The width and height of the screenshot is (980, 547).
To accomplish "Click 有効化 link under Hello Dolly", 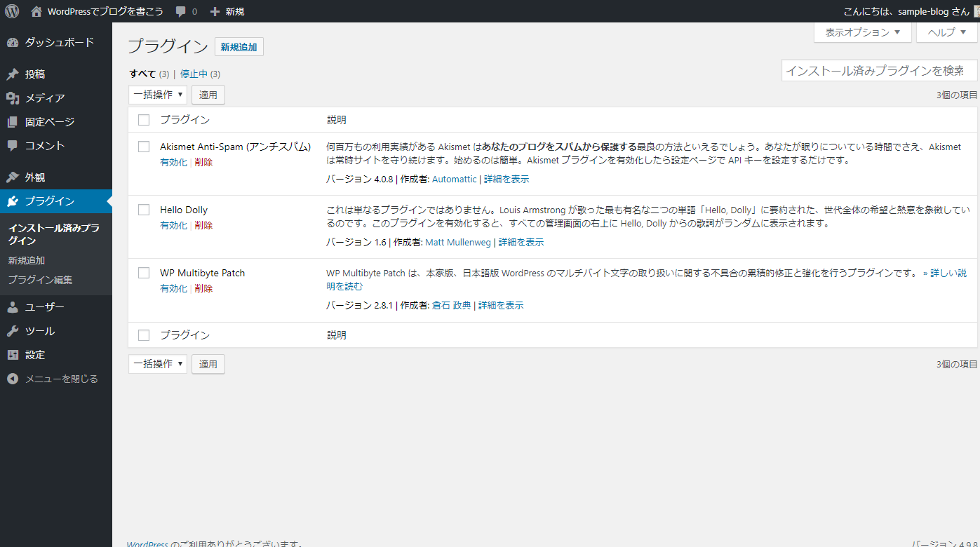I will click(x=173, y=225).
